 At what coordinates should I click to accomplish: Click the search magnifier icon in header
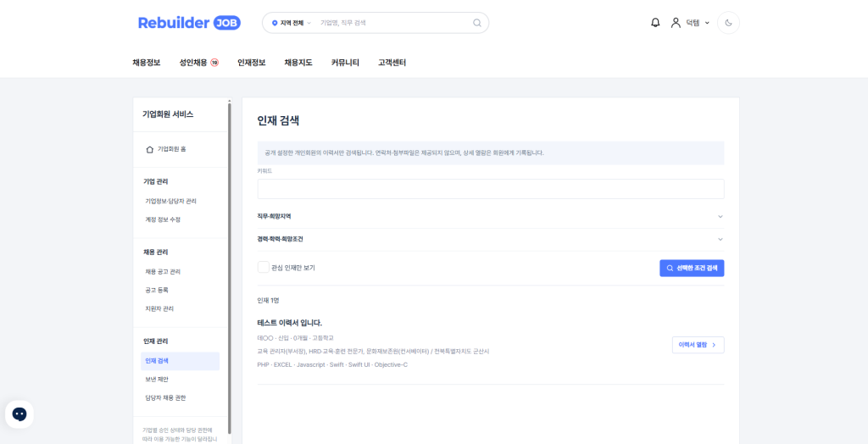click(476, 23)
